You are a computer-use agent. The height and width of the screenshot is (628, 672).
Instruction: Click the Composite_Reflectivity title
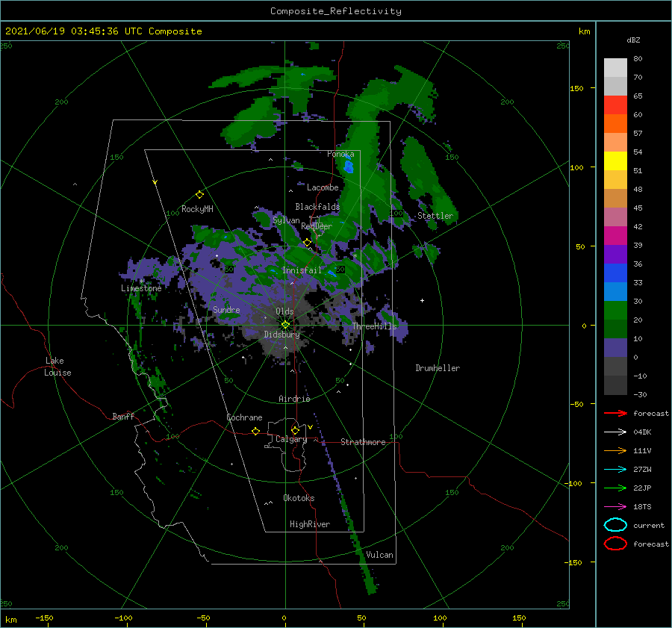point(336,11)
